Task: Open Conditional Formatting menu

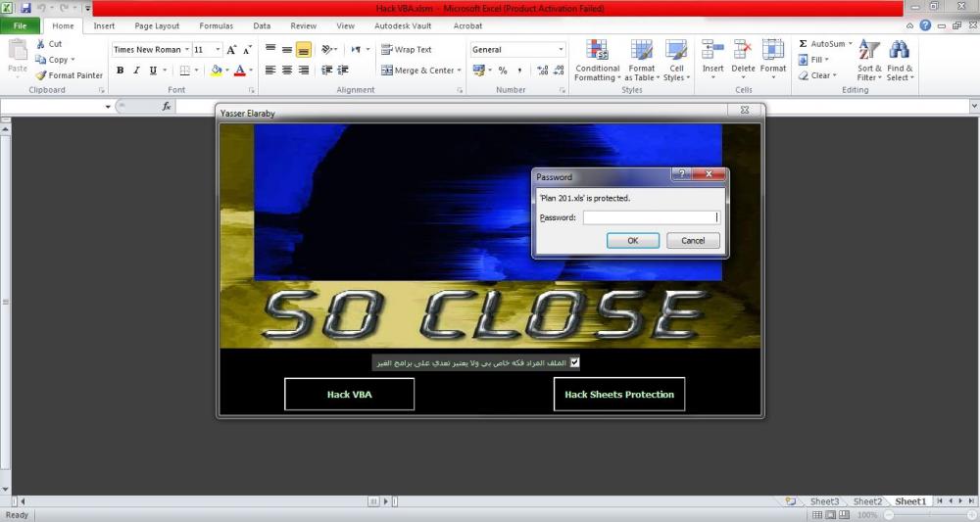Action: click(598, 60)
